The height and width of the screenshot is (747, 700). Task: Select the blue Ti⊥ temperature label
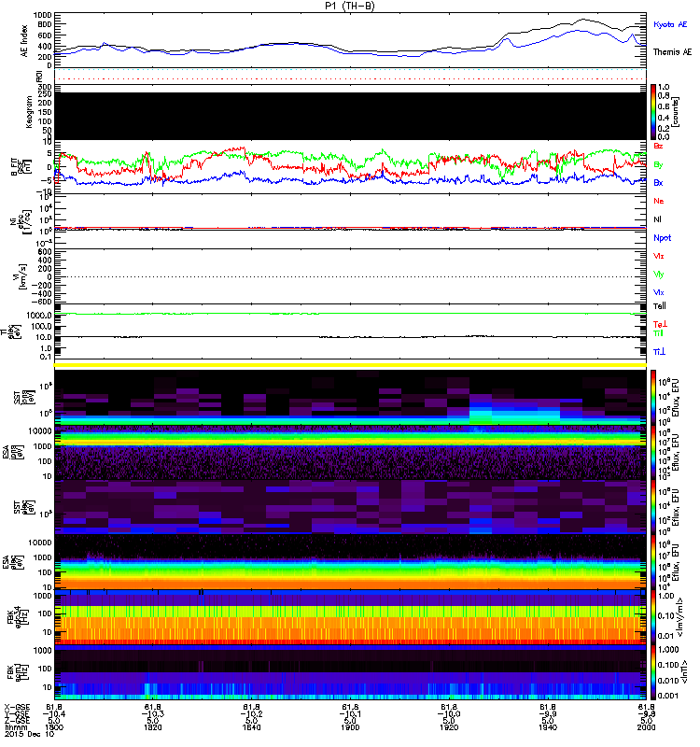659,352
